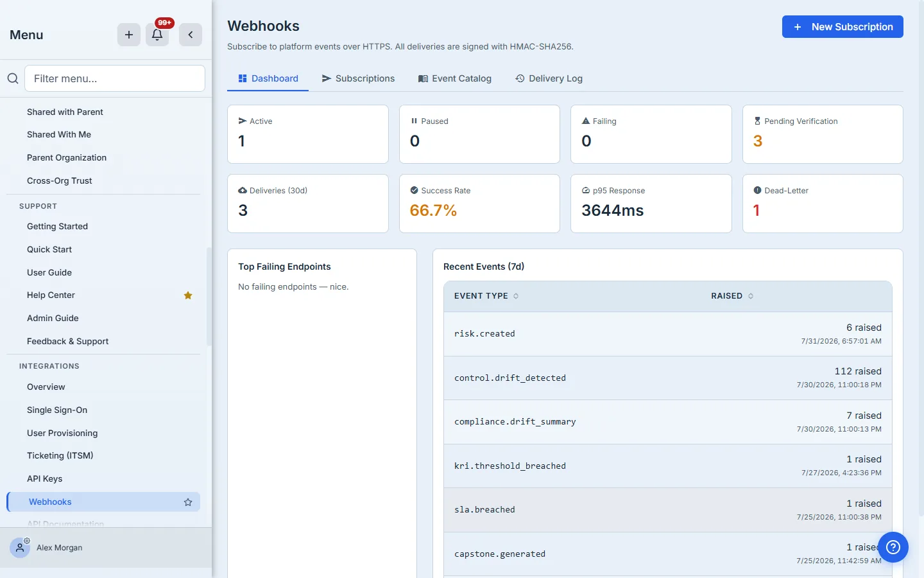Select Webhooks in the sidebar
The image size is (924, 578).
pos(103,502)
